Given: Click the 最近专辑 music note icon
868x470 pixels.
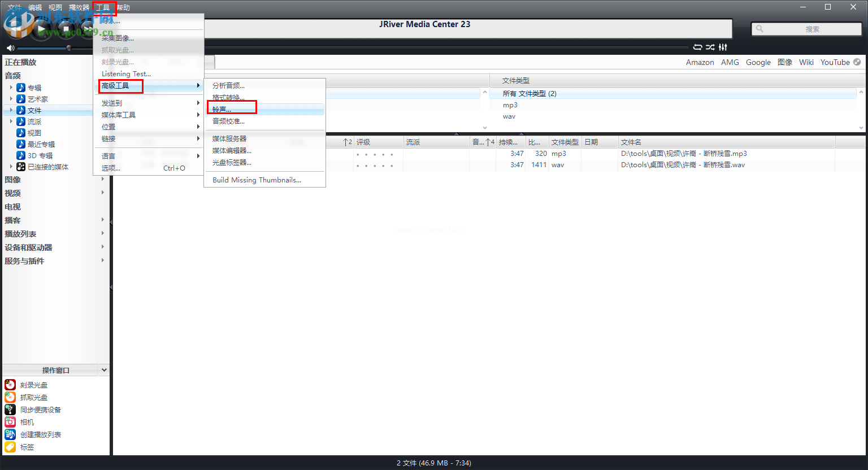Looking at the screenshot, I should point(21,144).
